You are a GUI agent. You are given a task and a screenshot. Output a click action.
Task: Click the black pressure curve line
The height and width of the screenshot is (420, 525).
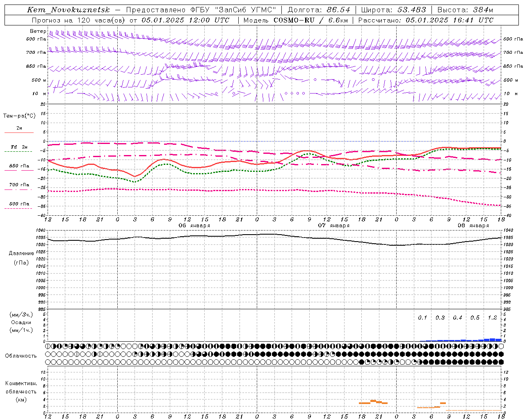[274, 234]
